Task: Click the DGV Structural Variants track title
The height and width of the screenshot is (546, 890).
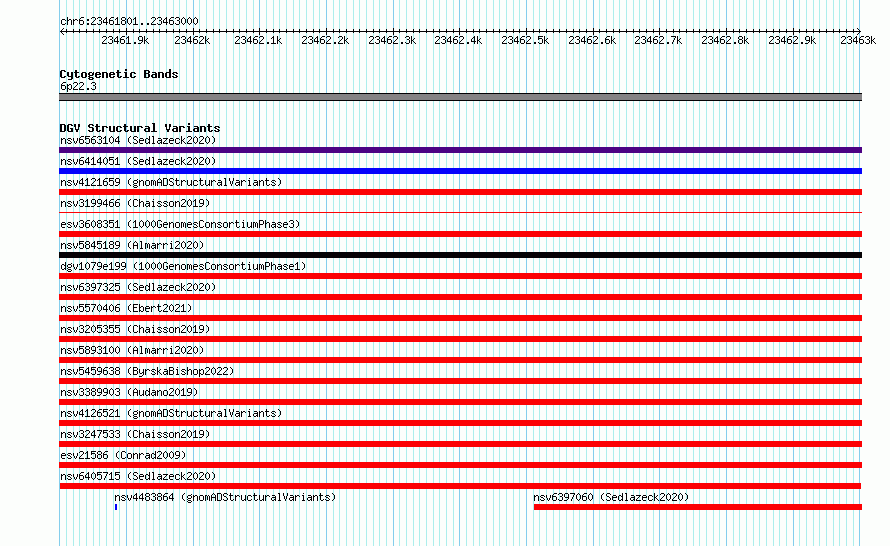Action: click(x=140, y=128)
